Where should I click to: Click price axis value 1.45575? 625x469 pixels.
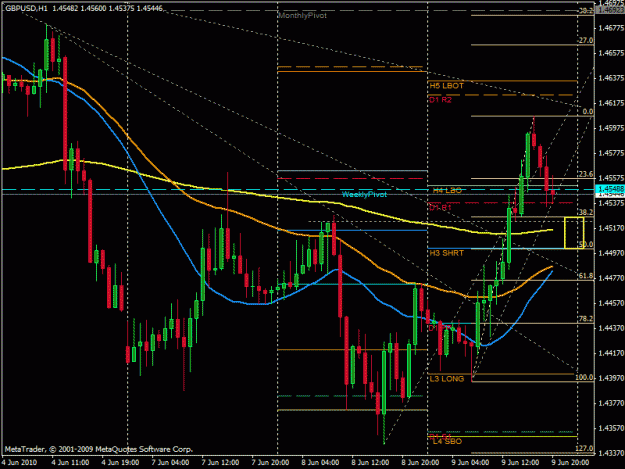click(x=611, y=178)
